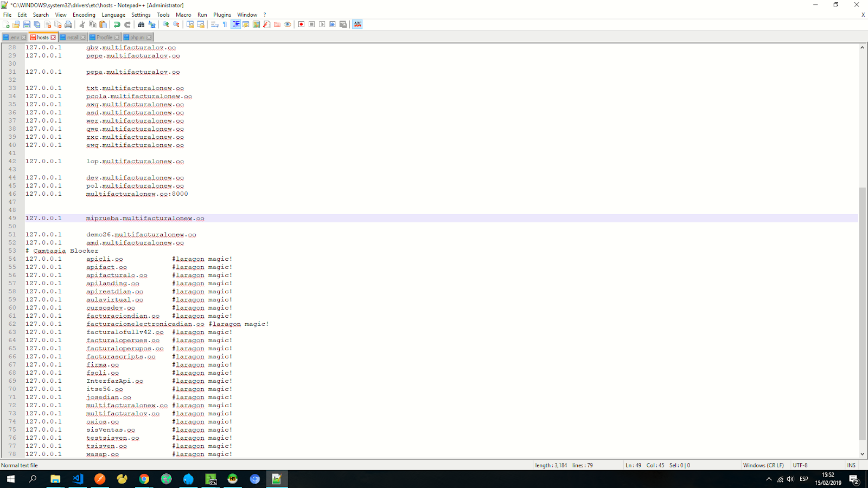Click the Save file toolbar icon
Image resolution: width=868 pixels, height=488 pixels.
[x=27, y=24]
